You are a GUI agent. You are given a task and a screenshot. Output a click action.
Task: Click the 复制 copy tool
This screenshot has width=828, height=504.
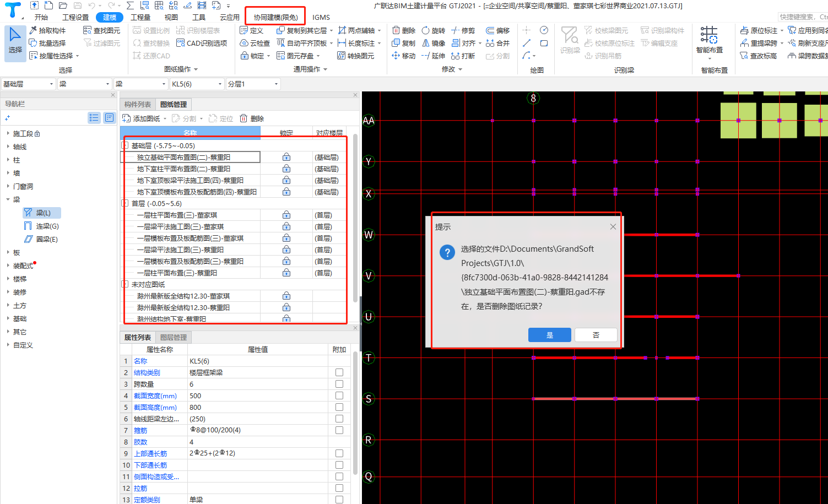pos(404,43)
